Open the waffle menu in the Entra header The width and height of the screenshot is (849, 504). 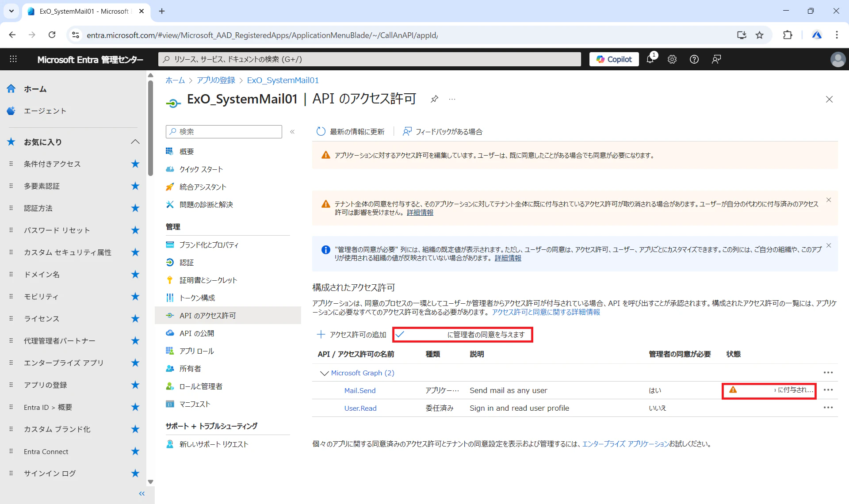coord(13,59)
